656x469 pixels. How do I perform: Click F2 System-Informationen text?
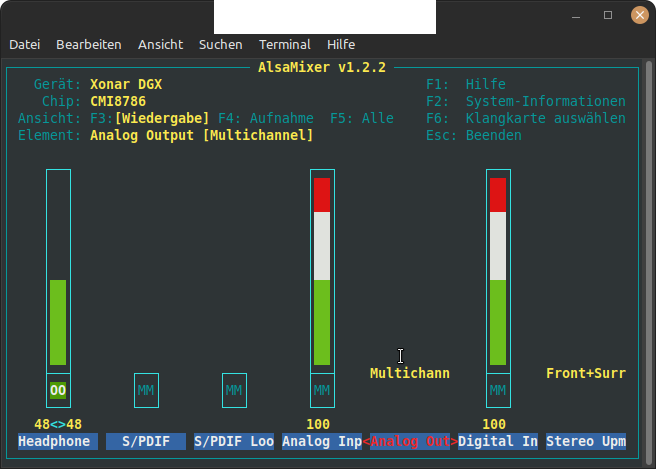point(526,101)
